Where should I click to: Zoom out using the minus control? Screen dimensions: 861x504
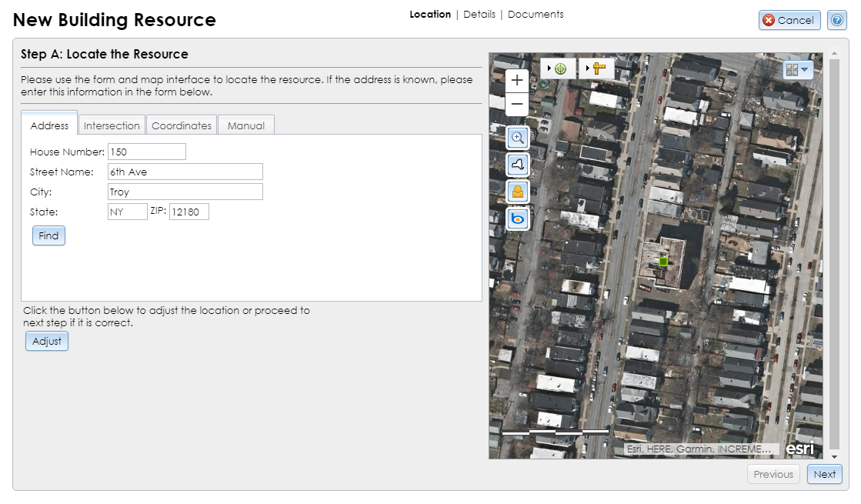click(x=516, y=104)
